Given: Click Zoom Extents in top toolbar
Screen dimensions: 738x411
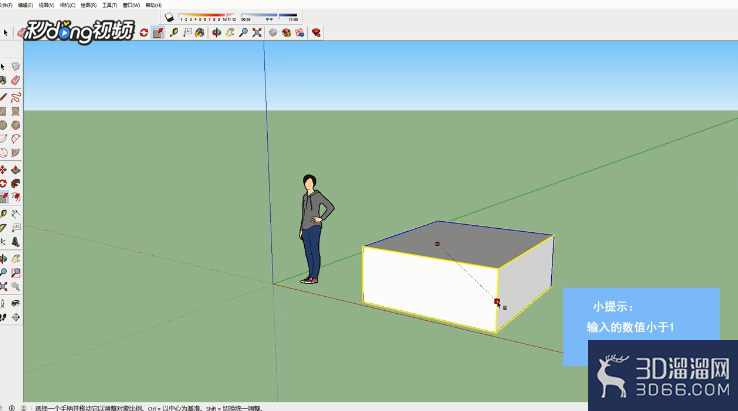Looking at the screenshot, I should point(257,32).
